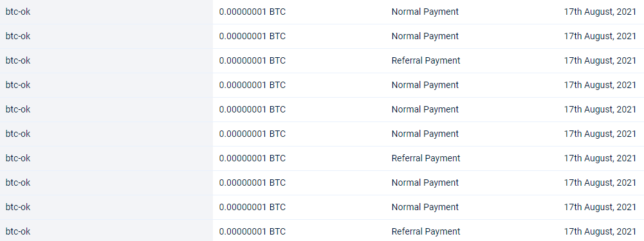Click Normal Payment in the first row

425,12
